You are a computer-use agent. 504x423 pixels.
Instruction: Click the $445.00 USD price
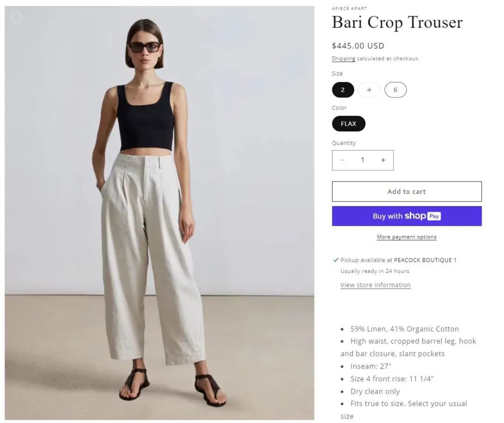tap(358, 46)
